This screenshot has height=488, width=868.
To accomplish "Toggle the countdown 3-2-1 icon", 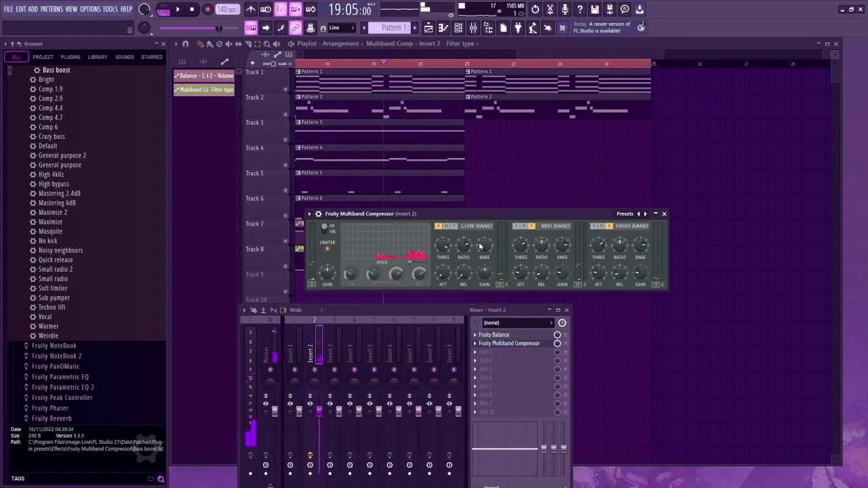I will (281, 9).
